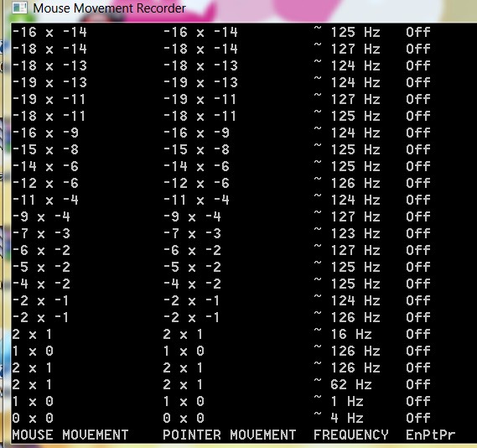Select -15 x -8 in the mouse movement column

point(45,149)
